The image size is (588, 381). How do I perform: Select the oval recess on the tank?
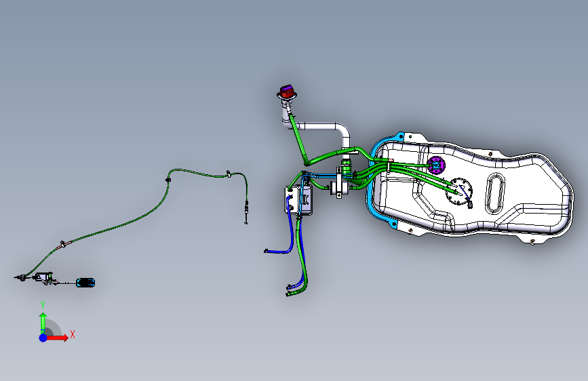[495, 193]
